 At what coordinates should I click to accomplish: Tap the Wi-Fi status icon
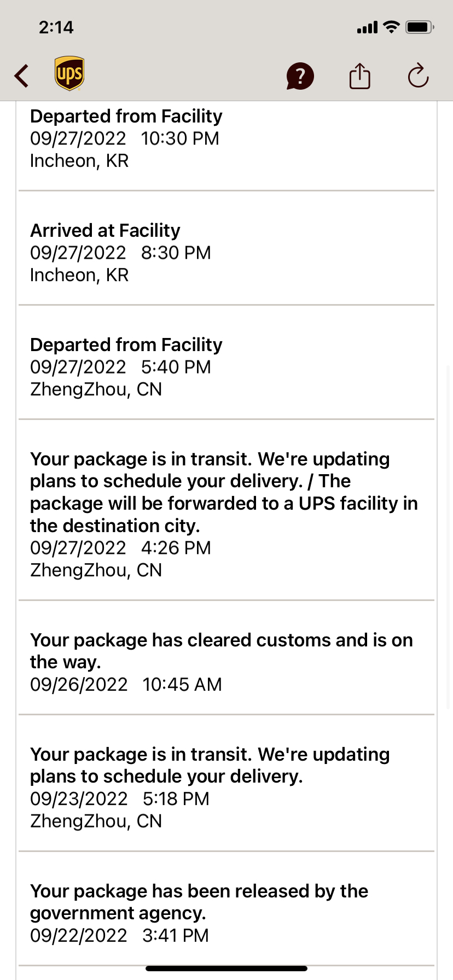click(x=391, y=27)
